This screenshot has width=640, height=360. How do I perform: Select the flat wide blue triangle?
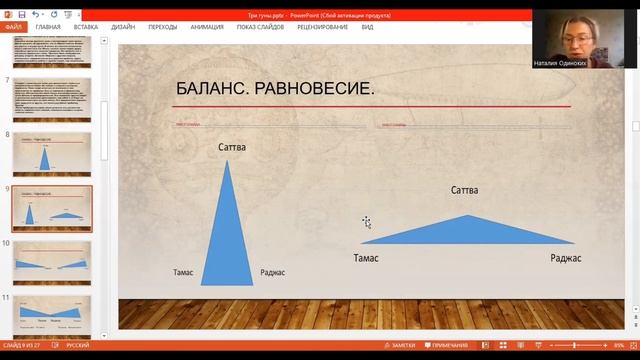click(468, 233)
